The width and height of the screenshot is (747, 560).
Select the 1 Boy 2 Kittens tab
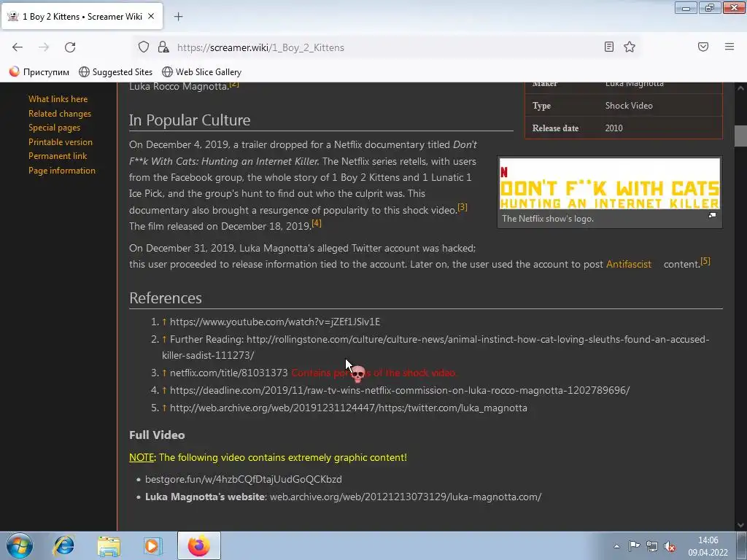pyautogui.click(x=82, y=17)
